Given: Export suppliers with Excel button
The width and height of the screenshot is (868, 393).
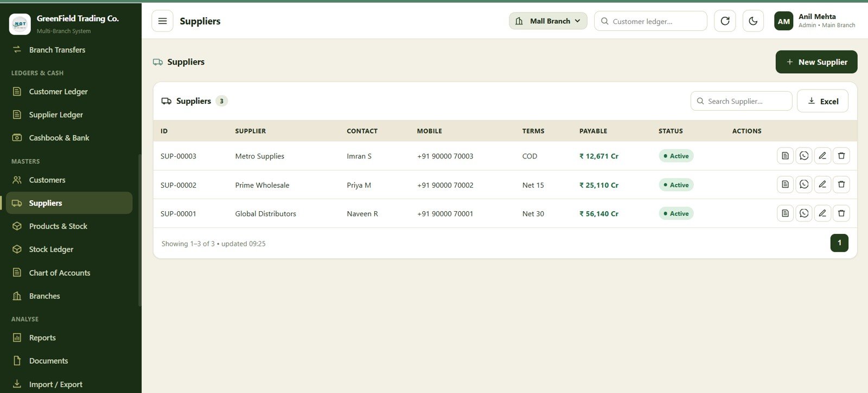Looking at the screenshot, I should click(822, 101).
